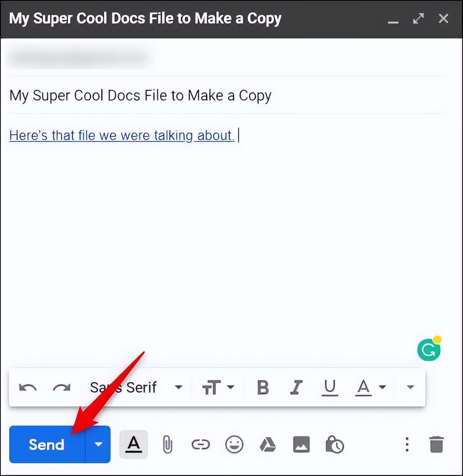Expand more formatting options arrow

click(x=410, y=387)
